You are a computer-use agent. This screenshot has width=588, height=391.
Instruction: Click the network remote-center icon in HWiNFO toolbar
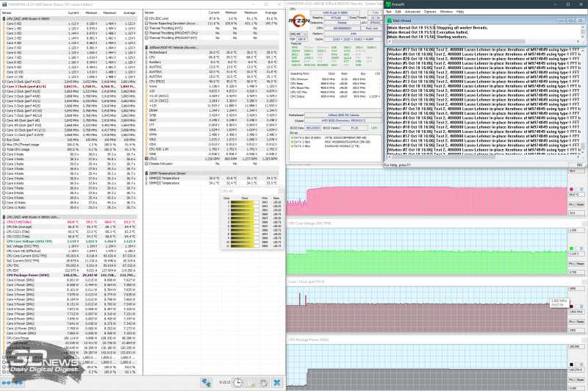point(207,382)
